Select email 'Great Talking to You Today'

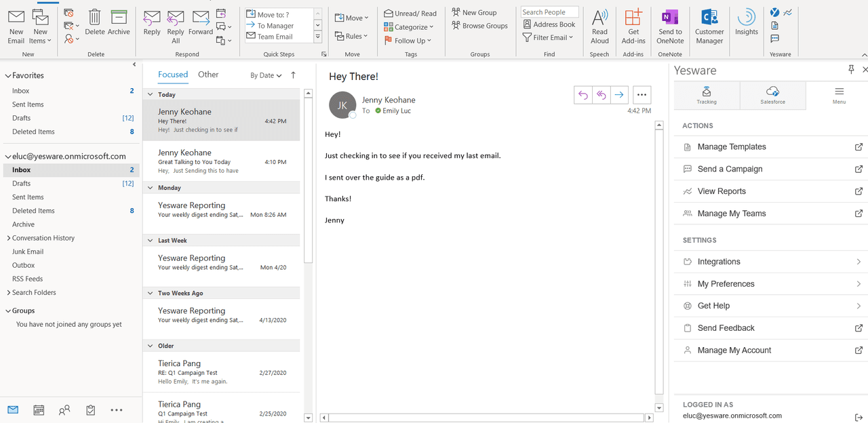coord(222,161)
